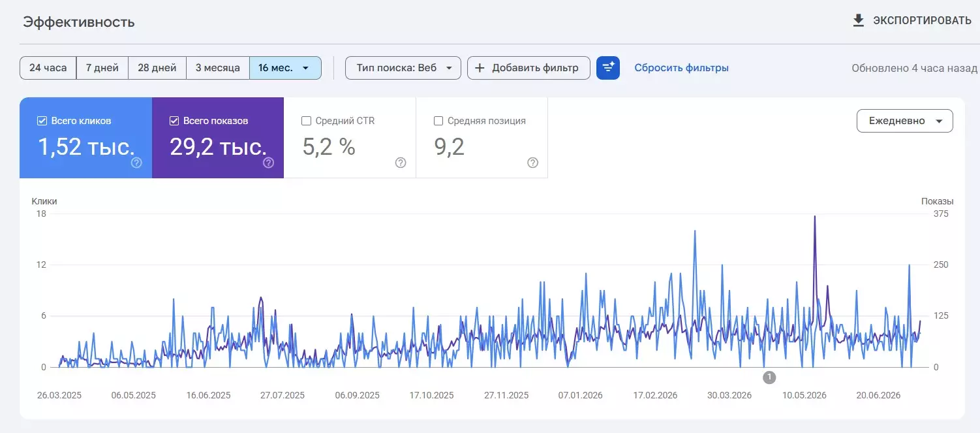The height and width of the screenshot is (433, 980).
Task: Click the 29,2 тыс. impressions value
Action: tap(219, 147)
